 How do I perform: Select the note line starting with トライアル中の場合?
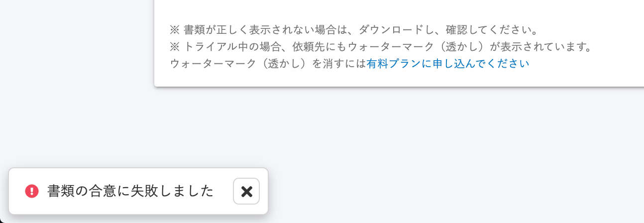point(380,47)
